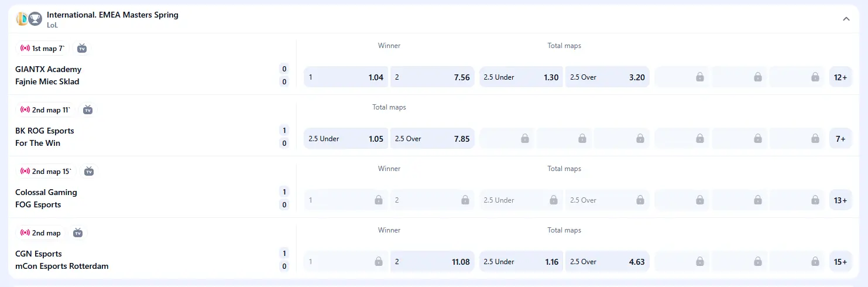Show 7+ additional markets for BK ROG
The height and width of the screenshot is (287, 868).
[840, 139]
